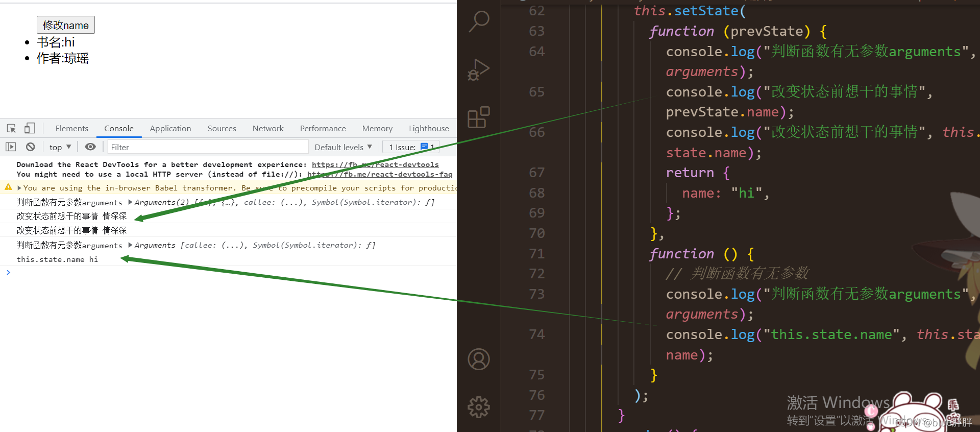Open the Elements tab
The width and height of the screenshot is (980, 432).
(71, 129)
